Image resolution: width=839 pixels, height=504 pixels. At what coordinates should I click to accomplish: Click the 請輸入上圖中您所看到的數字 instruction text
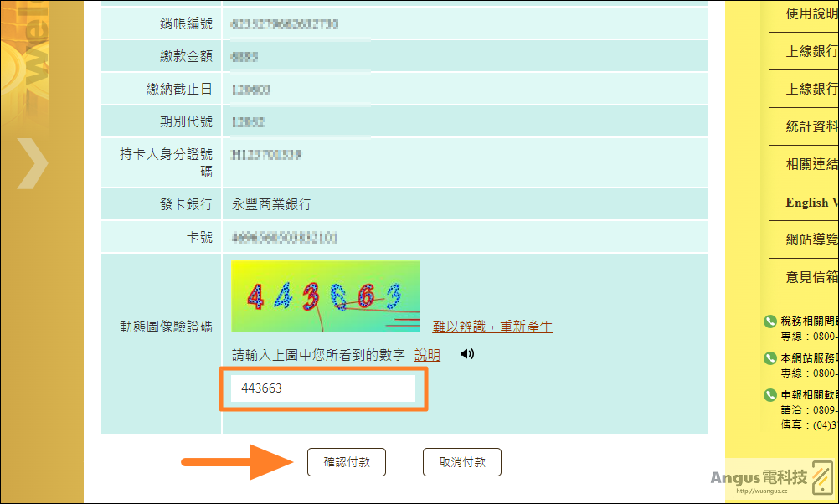tap(318, 355)
